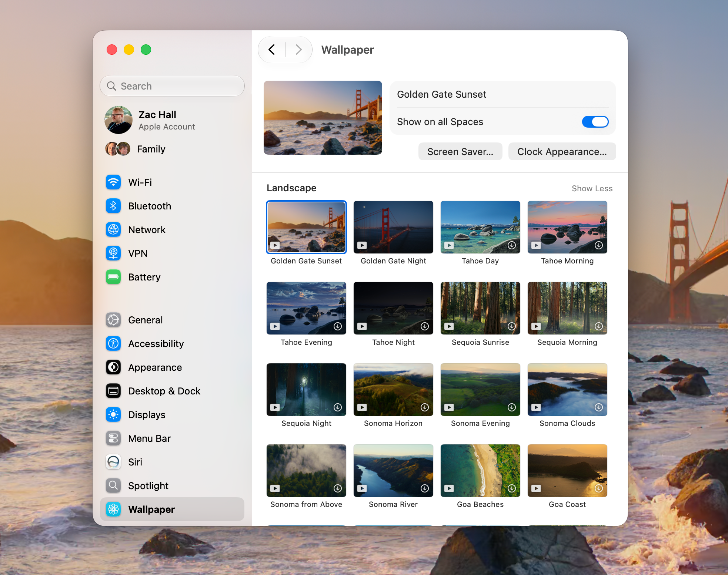Select the Goa Coast wallpaper thumbnail
Screen dimensions: 728x575
click(567, 470)
